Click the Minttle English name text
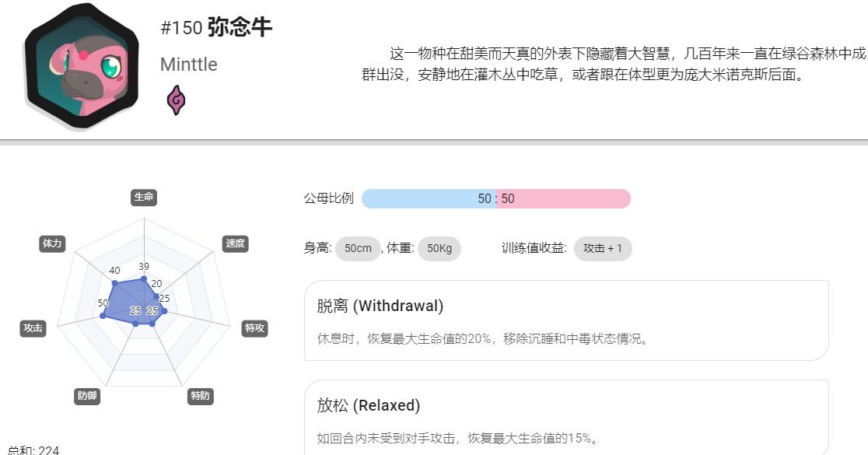The width and height of the screenshot is (868, 455). [189, 65]
